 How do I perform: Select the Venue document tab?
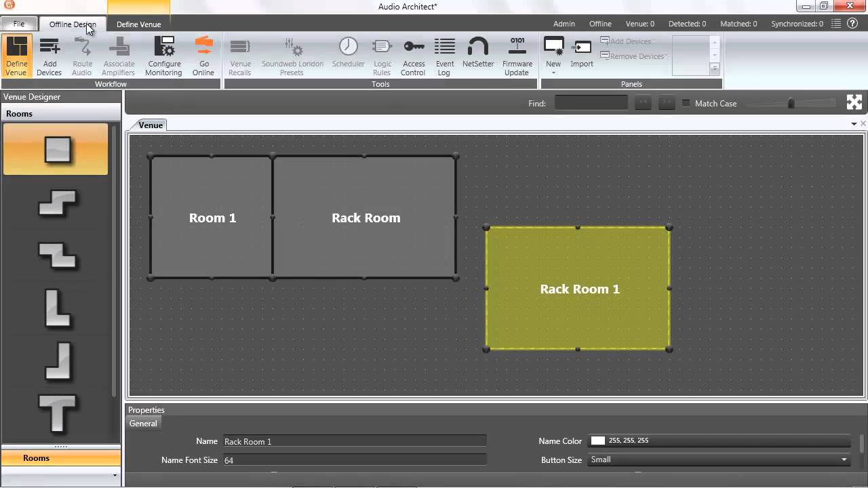click(151, 125)
